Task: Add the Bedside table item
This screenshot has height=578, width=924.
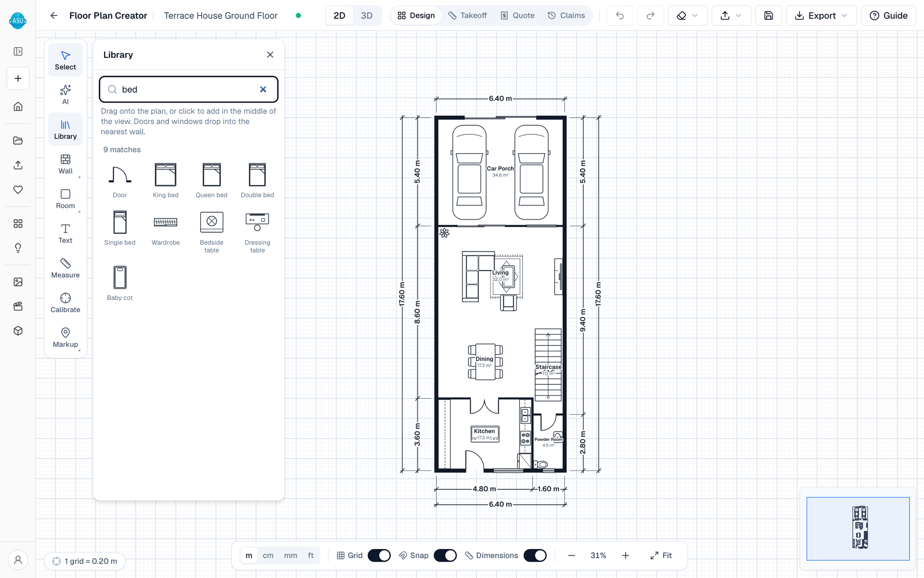Action: [x=211, y=232]
